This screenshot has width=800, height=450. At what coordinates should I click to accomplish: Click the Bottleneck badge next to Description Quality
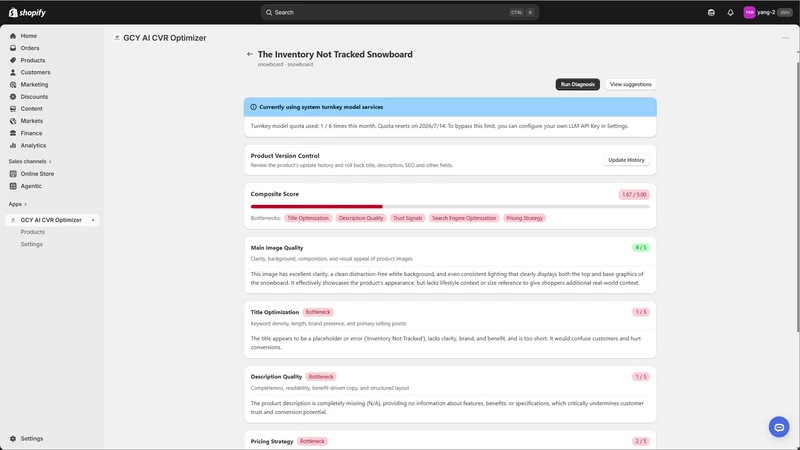click(321, 377)
